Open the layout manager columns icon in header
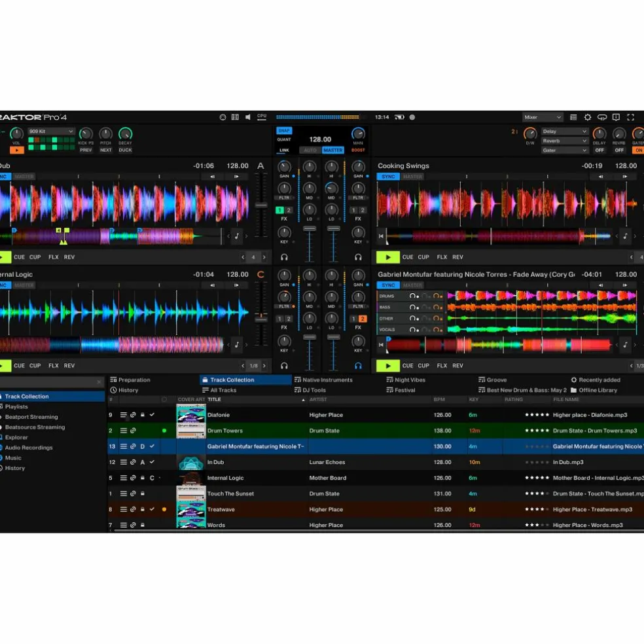Viewport: 644px width, 644px height. pyautogui.click(x=235, y=117)
